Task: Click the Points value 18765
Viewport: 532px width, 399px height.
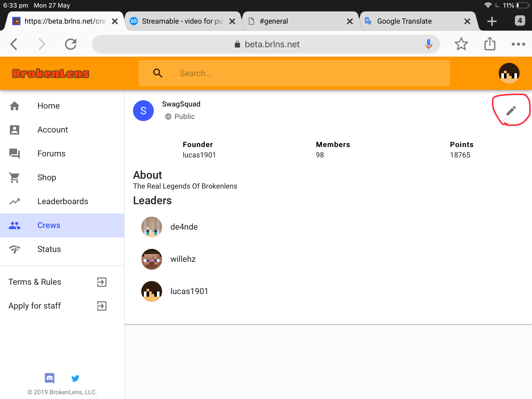Action: 460,155
